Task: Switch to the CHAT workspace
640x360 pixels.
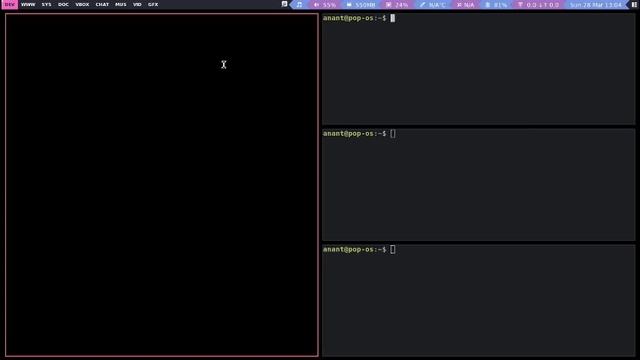Action: (x=102, y=4)
